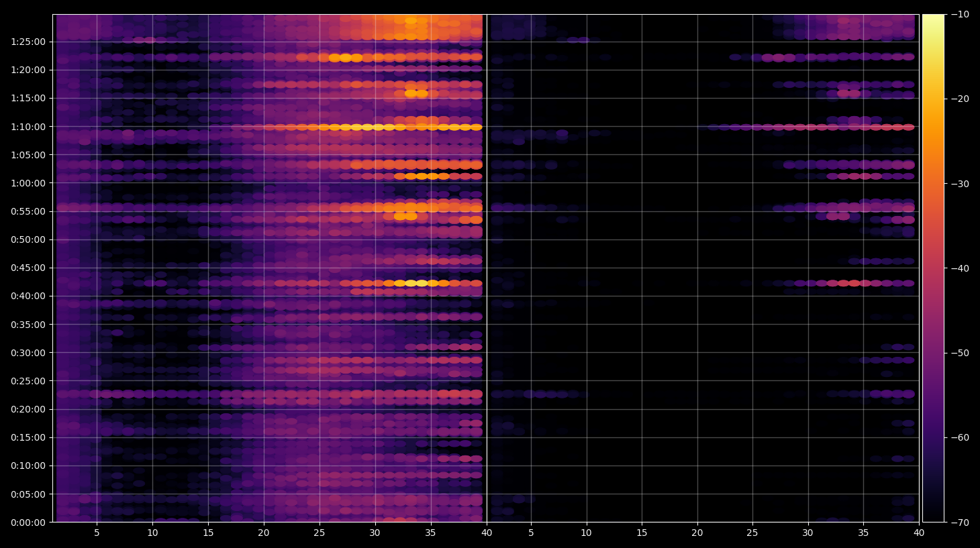The height and width of the screenshot is (548, 980).
Task: Select x-axis label 20 under the right panel
Action: (x=697, y=533)
